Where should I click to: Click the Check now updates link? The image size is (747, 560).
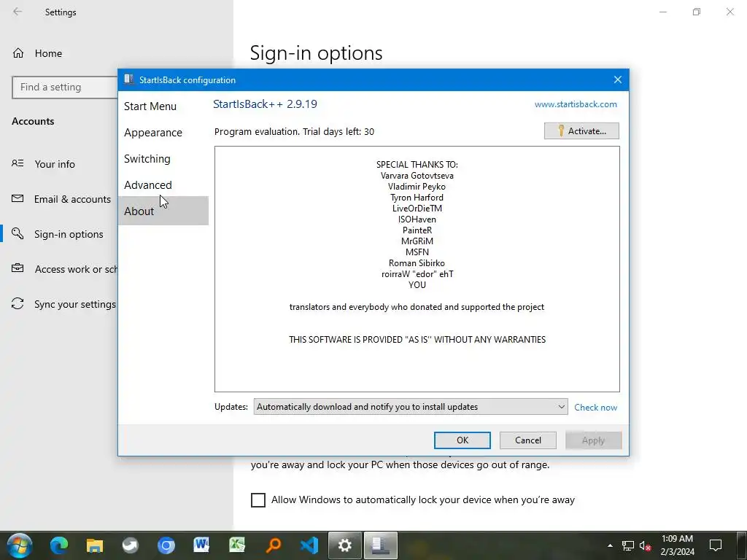click(x=595, y=407)
